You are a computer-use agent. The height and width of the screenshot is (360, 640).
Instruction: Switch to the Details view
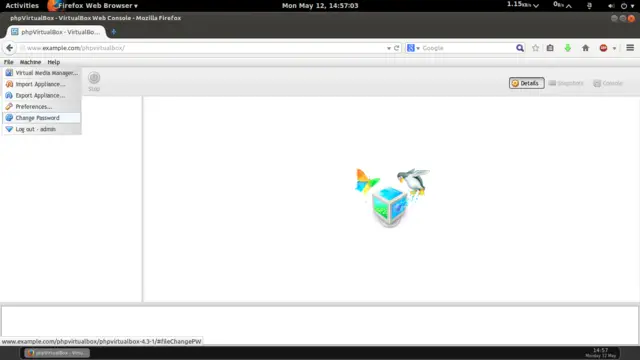pos(527,83)
